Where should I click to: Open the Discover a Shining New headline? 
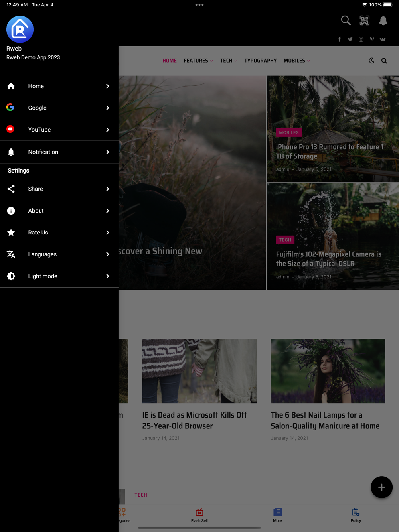tap(160, 251)
